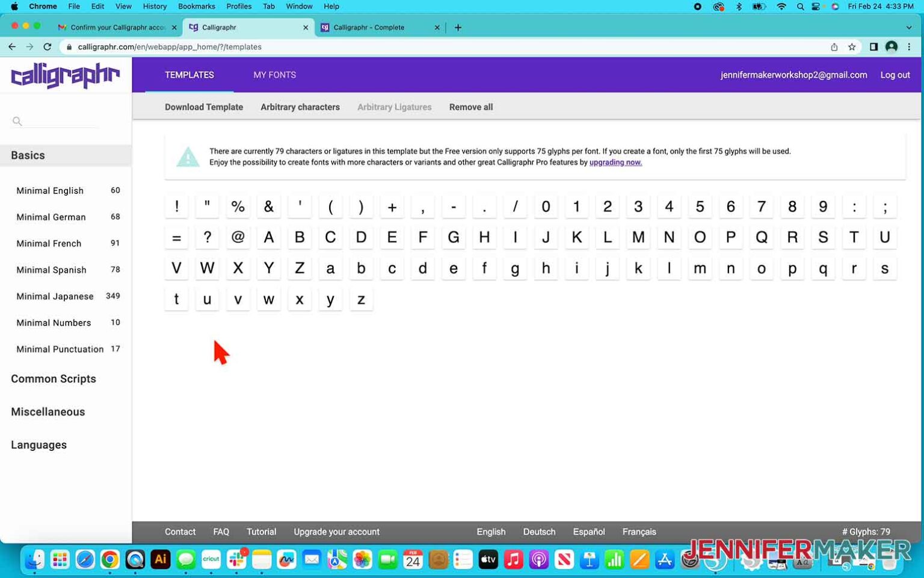Image resolution: width=924 pixels, height=578 pixels.
Task: Open Spotlight search in menu bar
Action: coord(800,7)
